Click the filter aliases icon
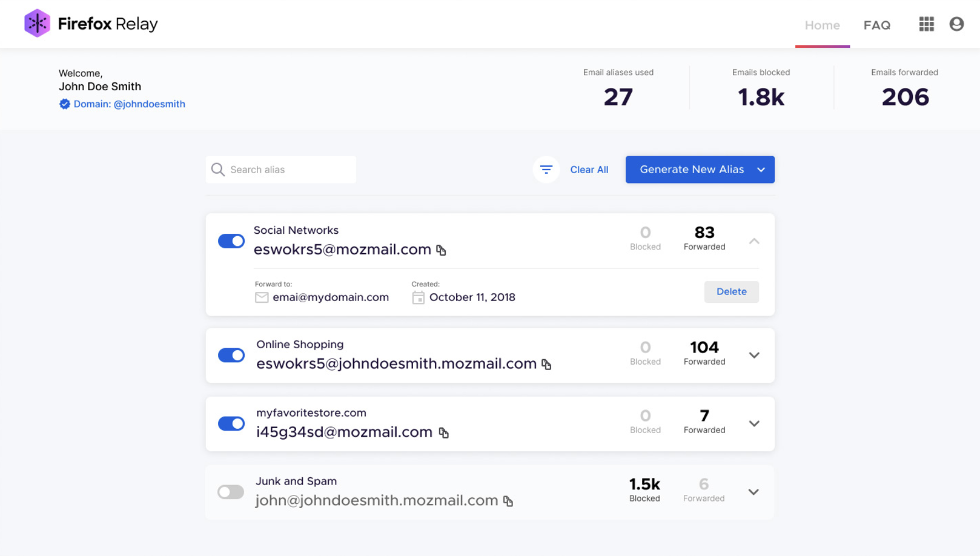Screen dimensions: 980x556 coord(546,170)
